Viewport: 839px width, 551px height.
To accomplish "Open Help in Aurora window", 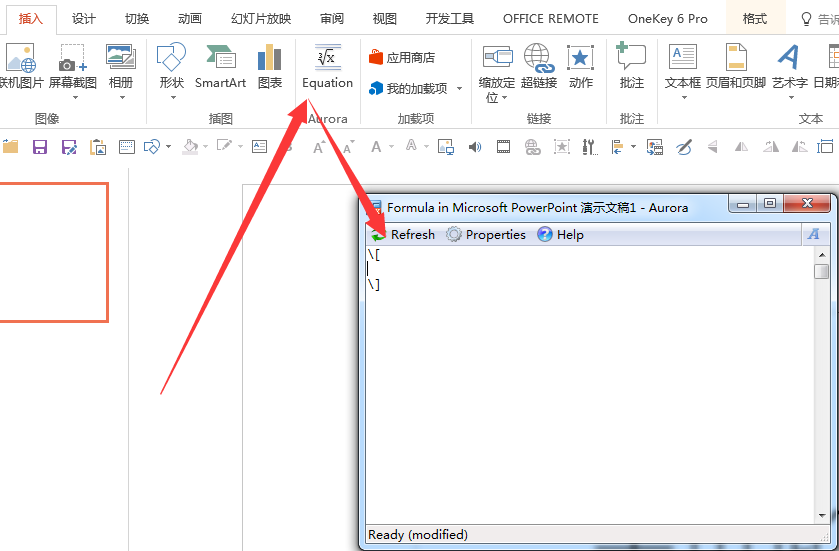I will click(x=560, y=234).
